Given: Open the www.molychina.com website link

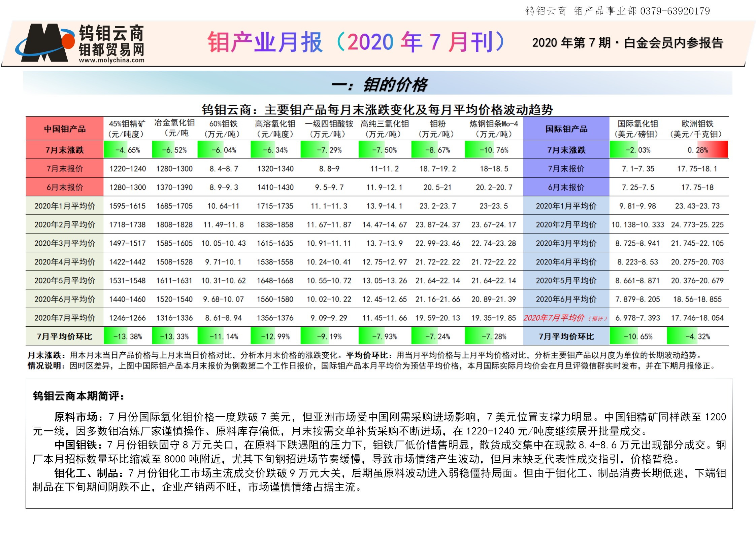Looking at the screenshot, I should pyautogui.click(x=111, y=60).
